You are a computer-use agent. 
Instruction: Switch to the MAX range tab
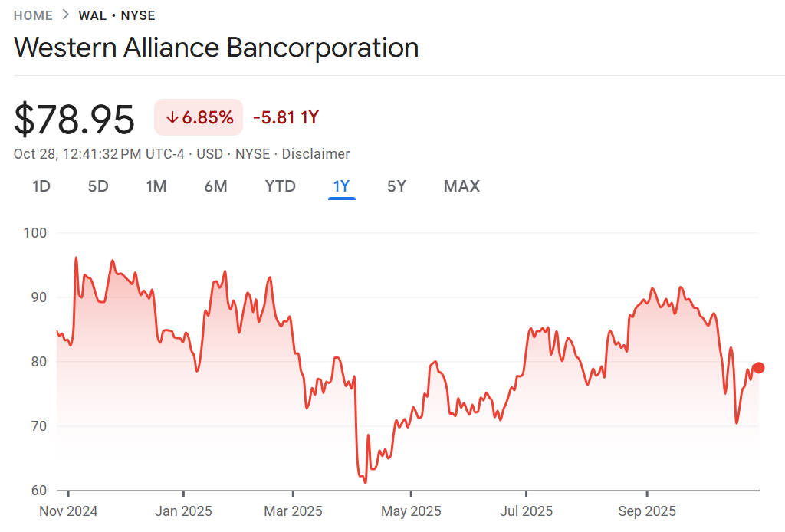click(x=461, y=186)
